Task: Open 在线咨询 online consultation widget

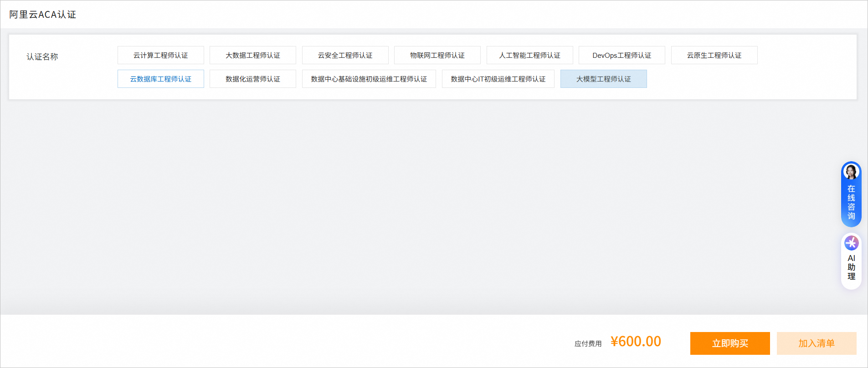Action: click(x=851, y=194)
